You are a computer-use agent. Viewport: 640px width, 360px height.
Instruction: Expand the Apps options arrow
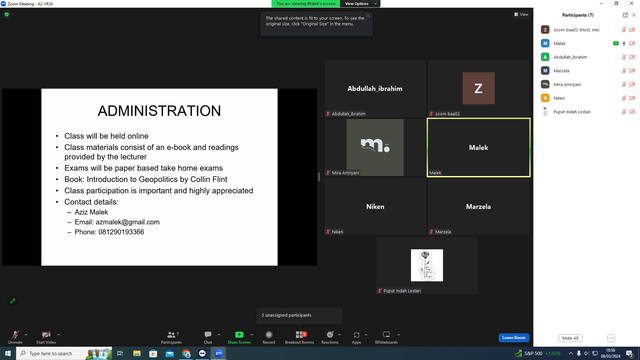366,335
